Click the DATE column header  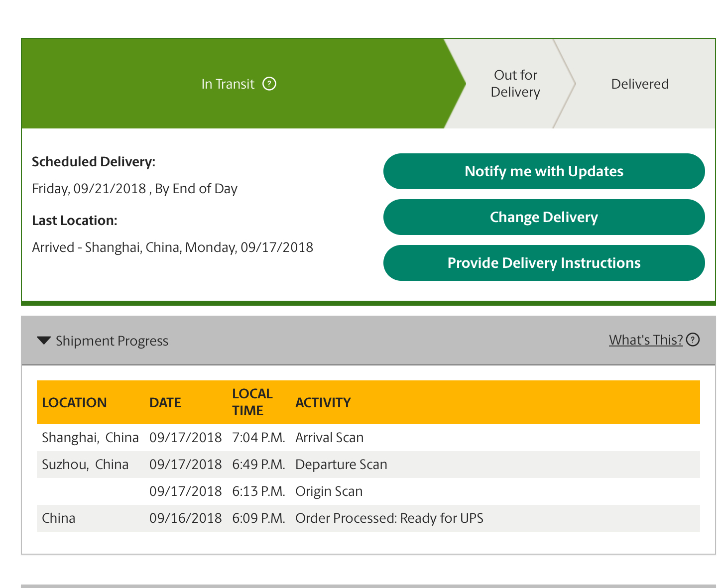coord(165,402)
